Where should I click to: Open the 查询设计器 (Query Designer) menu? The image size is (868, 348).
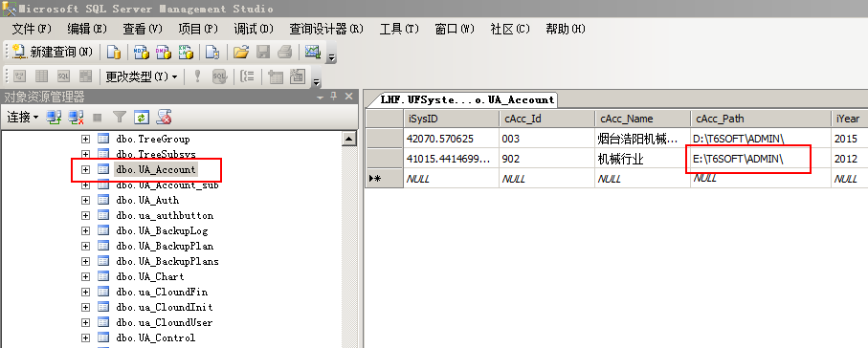[326, 29]
